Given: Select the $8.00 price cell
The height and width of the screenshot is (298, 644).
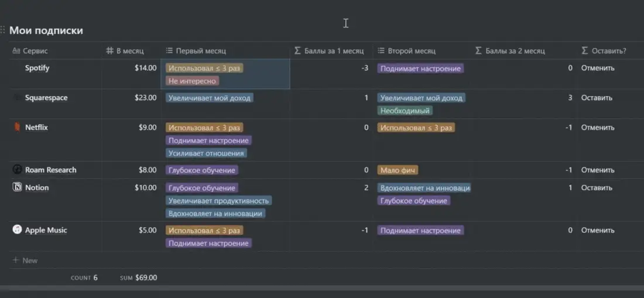Looking at the screenshot, I should coord(148,170).
